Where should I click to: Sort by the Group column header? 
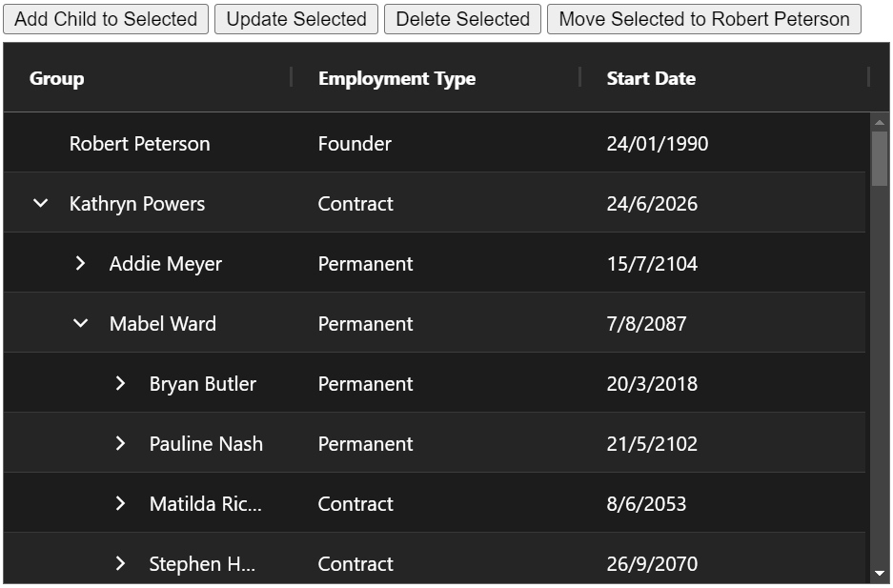[57, 78]
